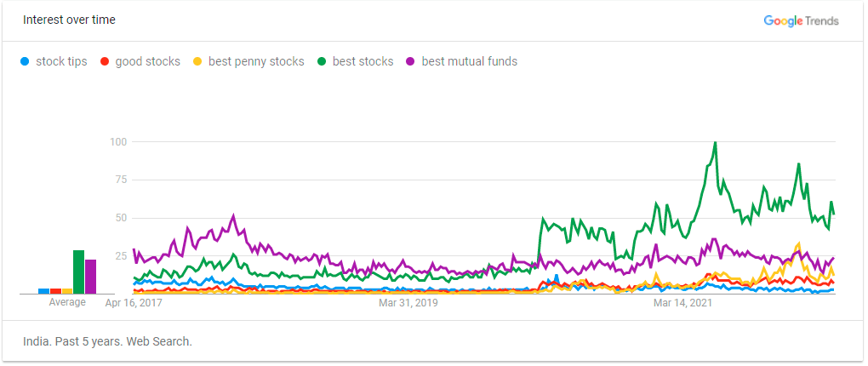Click the blue average bar
This screenshot has height=366, width=868.
tap(43, 291)
